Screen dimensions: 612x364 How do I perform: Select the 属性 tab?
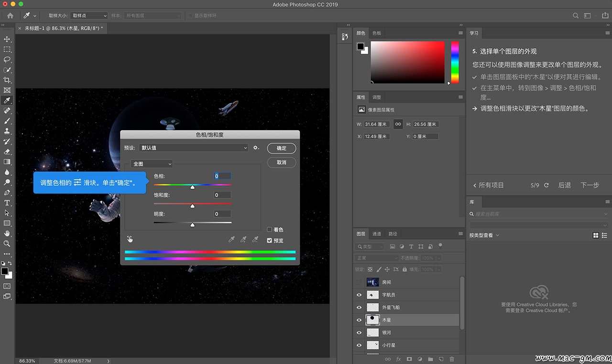pos(361,97)
